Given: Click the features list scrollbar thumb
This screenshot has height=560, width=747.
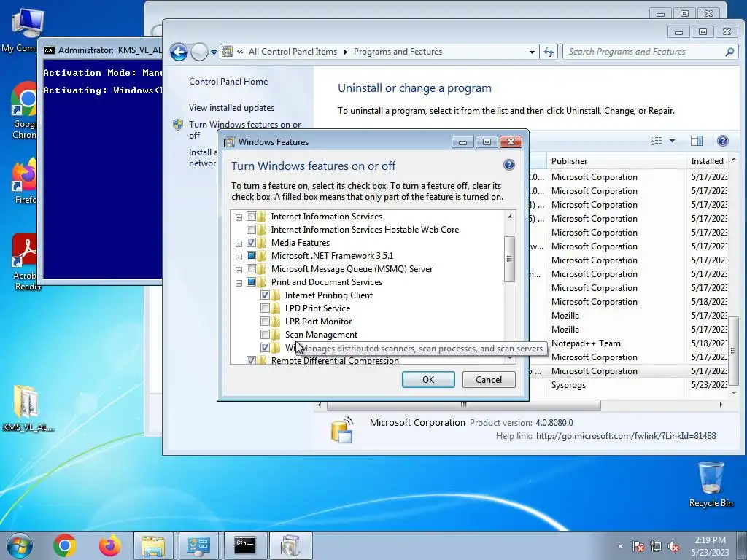Looking at the screenshot, I should click(509, 259).
